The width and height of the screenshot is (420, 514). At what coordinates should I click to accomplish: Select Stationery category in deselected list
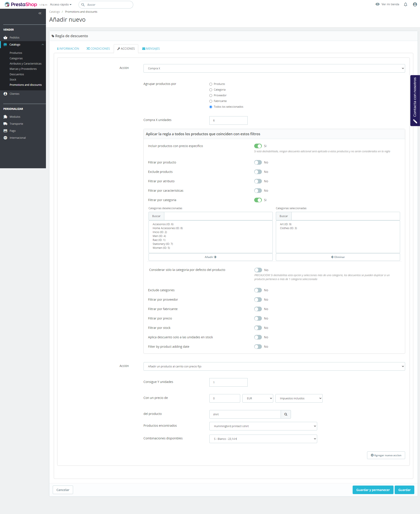click(x=163, y=244)
